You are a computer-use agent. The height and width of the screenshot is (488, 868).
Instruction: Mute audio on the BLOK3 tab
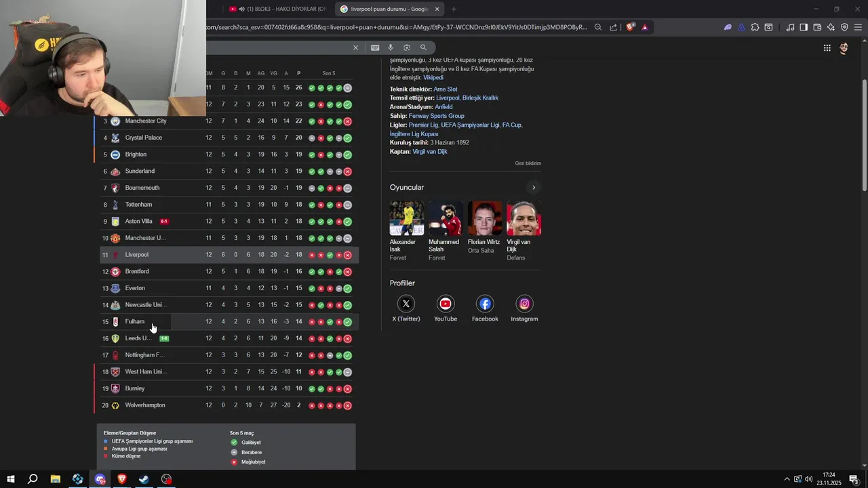(242, 9)
